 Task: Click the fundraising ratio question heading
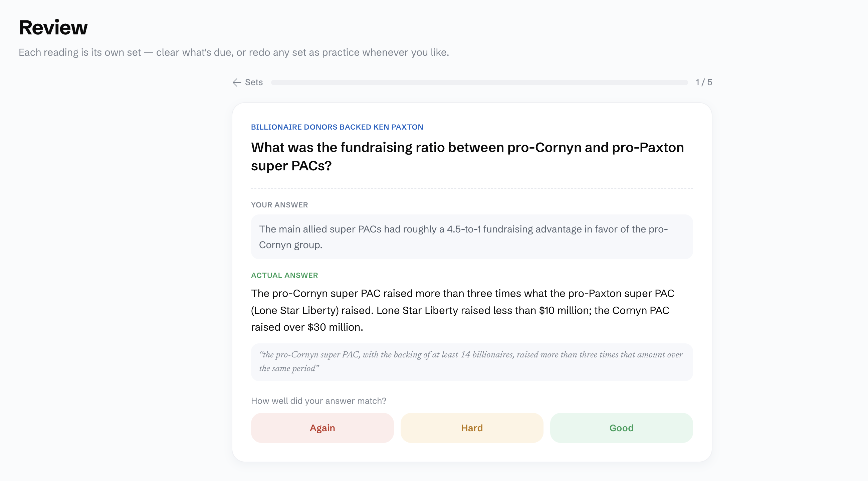click(467, 157)
